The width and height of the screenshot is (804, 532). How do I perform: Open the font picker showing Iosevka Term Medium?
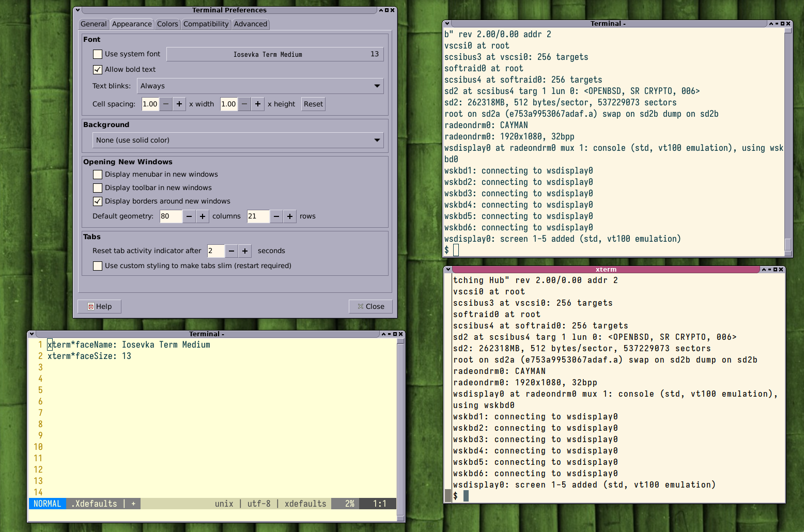[275, 54]
